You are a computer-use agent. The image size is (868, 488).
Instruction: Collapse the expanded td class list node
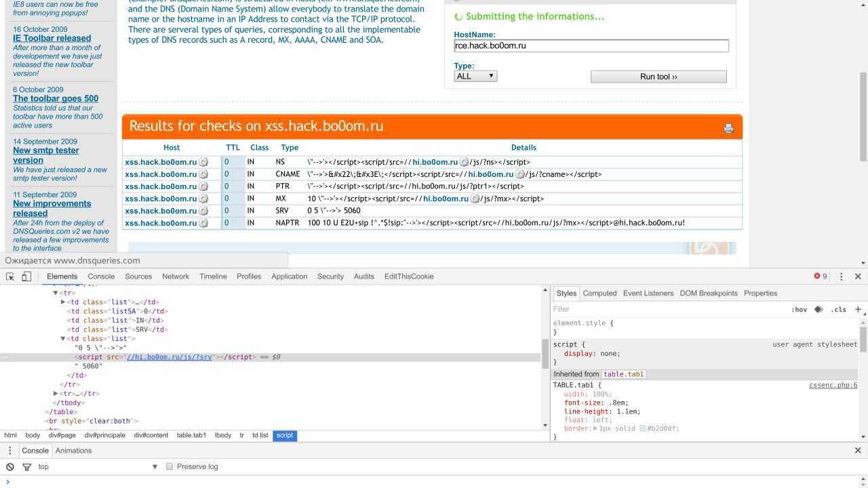[x=63, y=339]
